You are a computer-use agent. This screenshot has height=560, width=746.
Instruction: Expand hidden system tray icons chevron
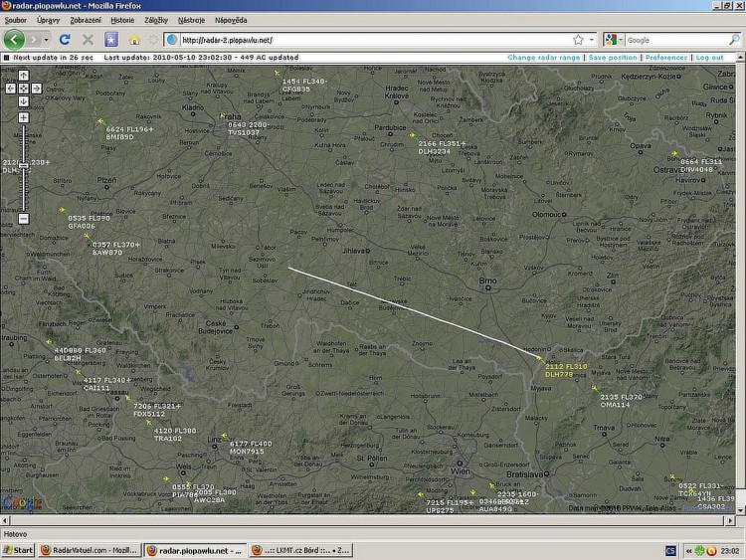tap(688, 551)
